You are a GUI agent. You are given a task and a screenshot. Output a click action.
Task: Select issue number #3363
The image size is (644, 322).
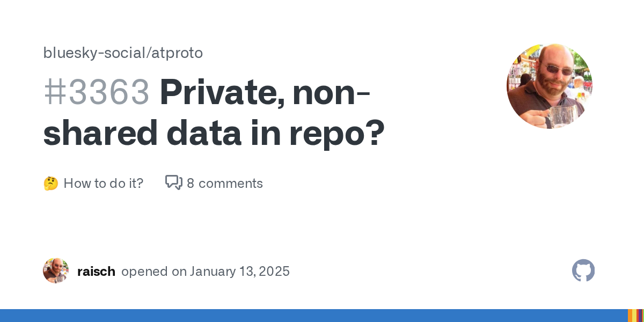(x=96, y=92)
